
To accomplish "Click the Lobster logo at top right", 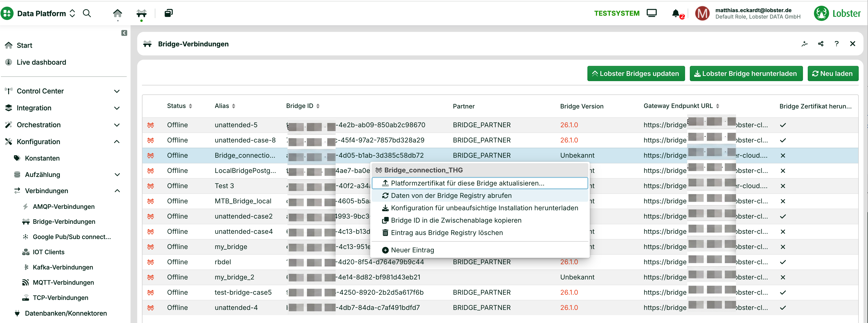I will (837, 14).
